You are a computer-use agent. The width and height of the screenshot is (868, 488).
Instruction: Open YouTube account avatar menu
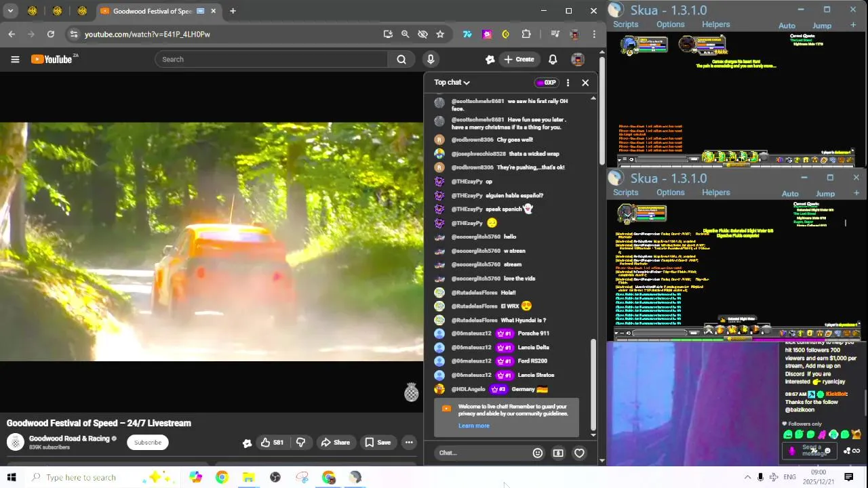pyautogui.click(x=578, y=59)
